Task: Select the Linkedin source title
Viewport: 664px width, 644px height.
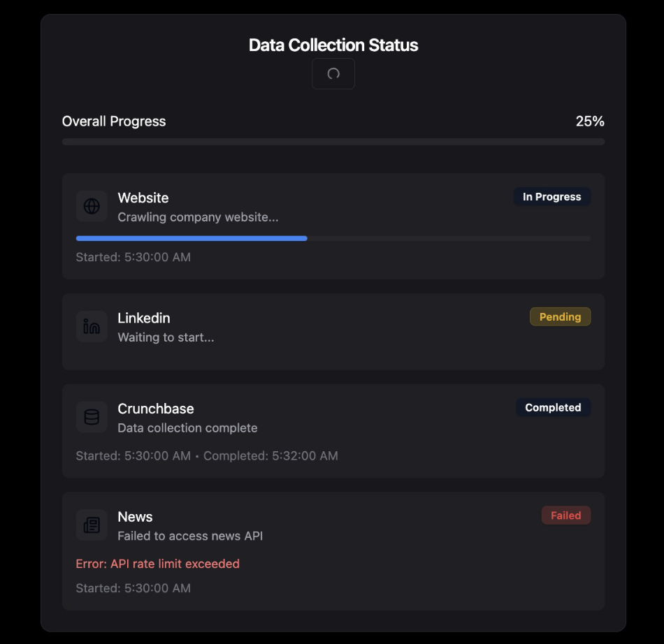Action: (144, 318)
